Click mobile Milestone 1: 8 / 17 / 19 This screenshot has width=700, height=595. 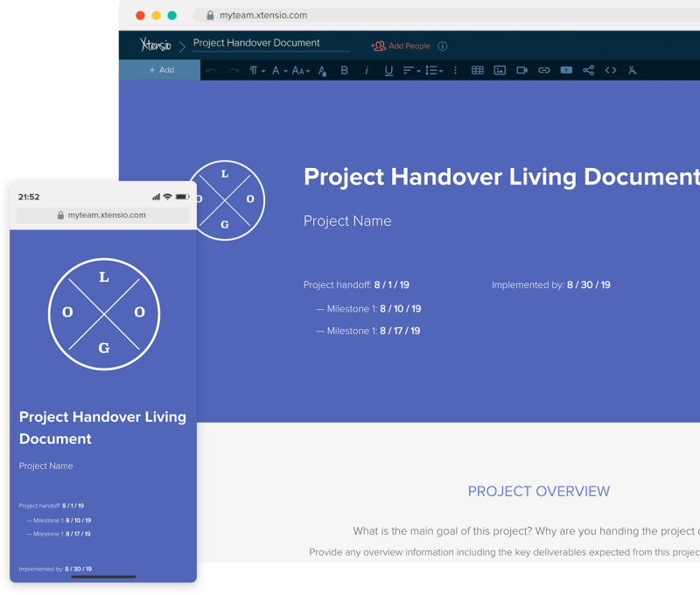click(59, 534)
